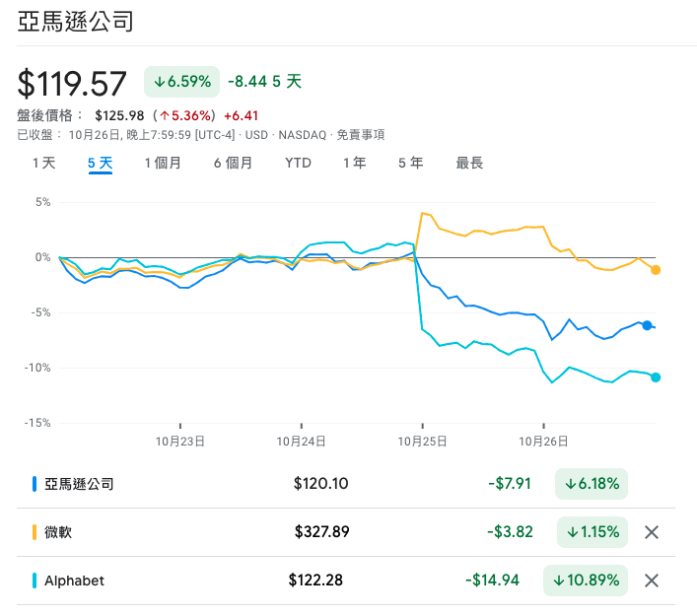The image size is (697, 616).
Task: Click the ↓6.18% badge in 亞馬遜公司 row
Action: point(592,484)
